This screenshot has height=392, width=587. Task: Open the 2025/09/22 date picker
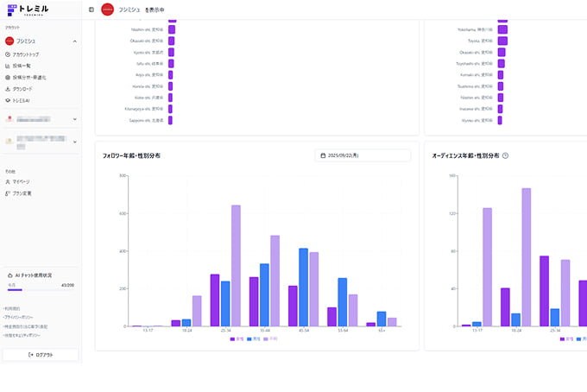363,155
